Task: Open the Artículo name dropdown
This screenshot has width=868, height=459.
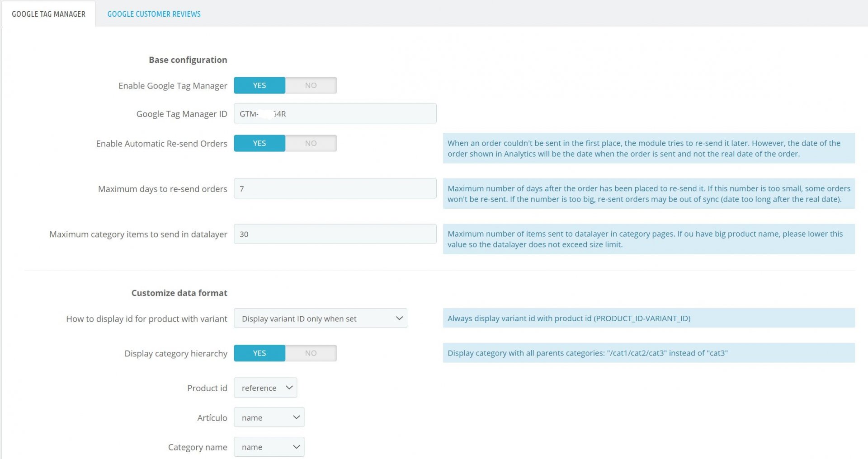Action: click(269, 417)
